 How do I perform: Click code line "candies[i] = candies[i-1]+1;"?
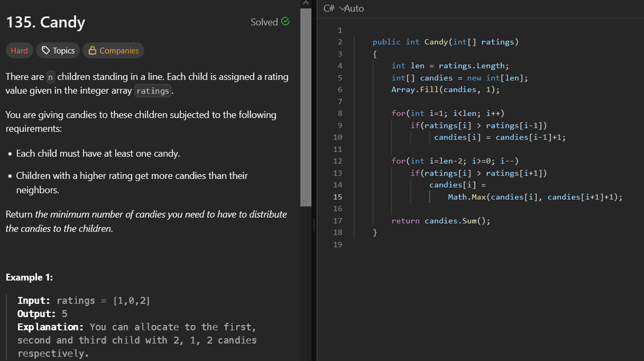pyautogui.click(x=500, y=137)
